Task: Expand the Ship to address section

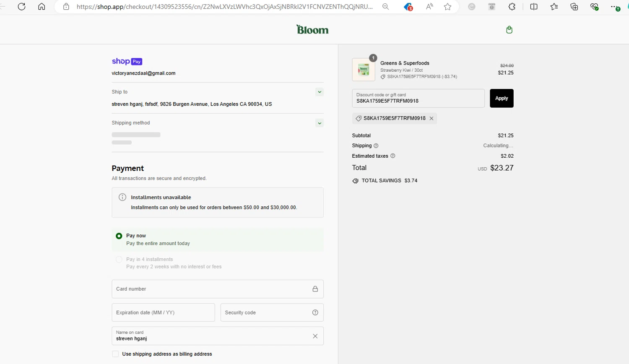Action: pos(320,92)
